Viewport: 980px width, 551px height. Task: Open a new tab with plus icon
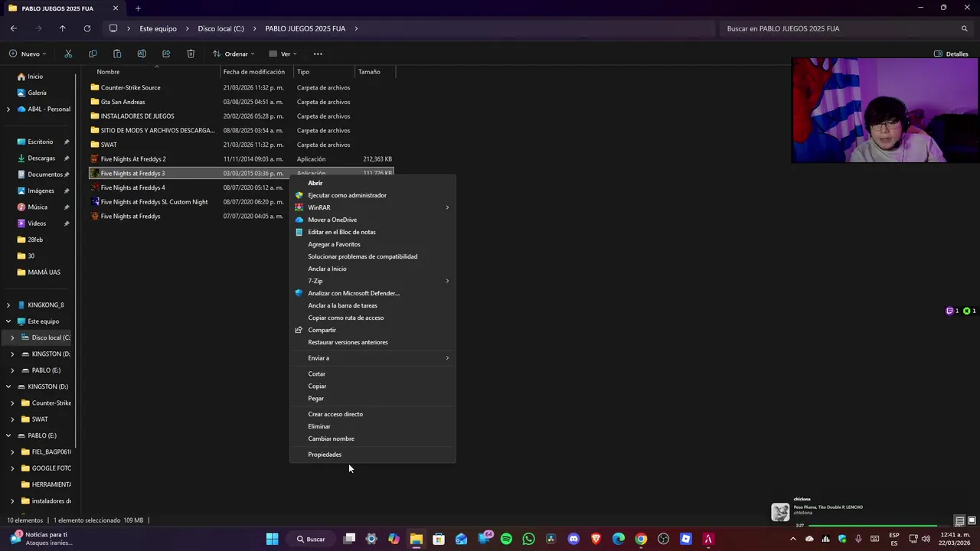(138, 8)
